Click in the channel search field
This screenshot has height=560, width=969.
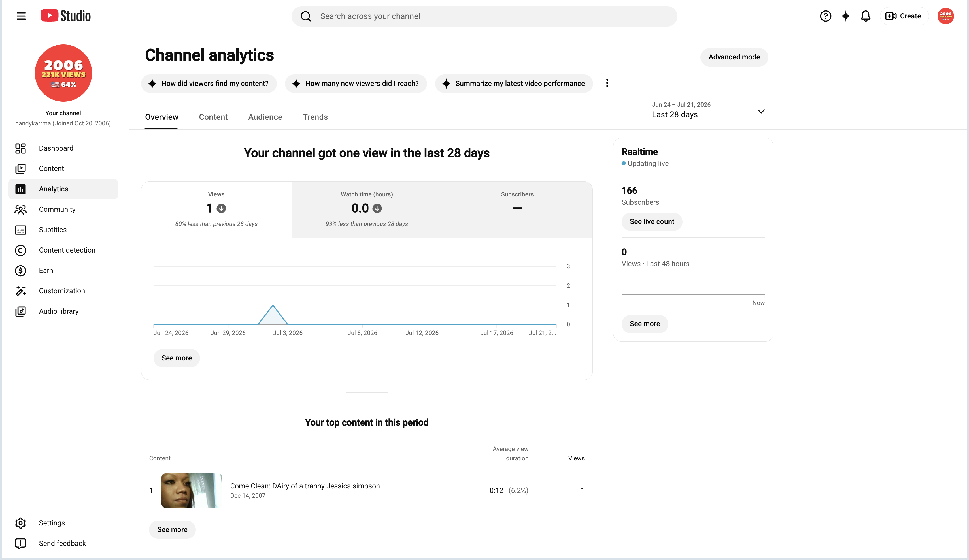click(x=484, y=16)
